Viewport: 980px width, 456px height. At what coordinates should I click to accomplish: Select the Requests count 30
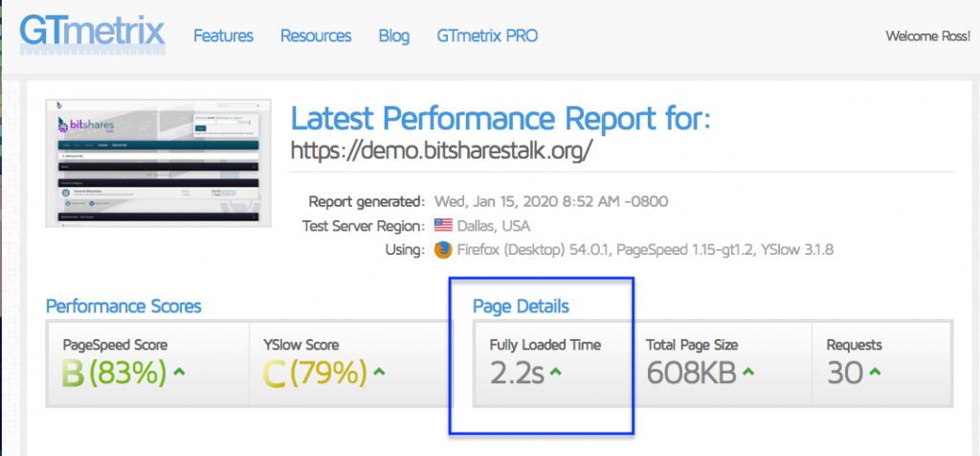click(845, 374)
